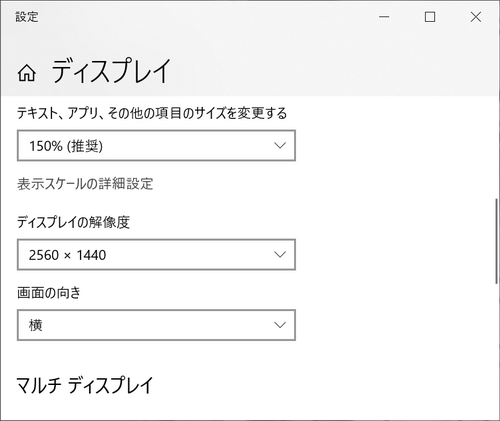Click the vertical scrollbar thumb
500x421 pixels.
(497, 241)
